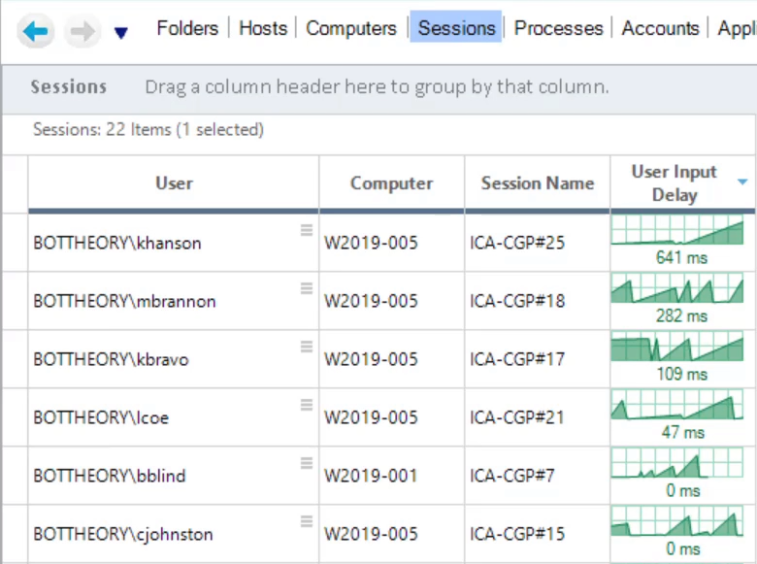
Task: Open the row menu icon for bblind
Action: [x=307, y=463]
